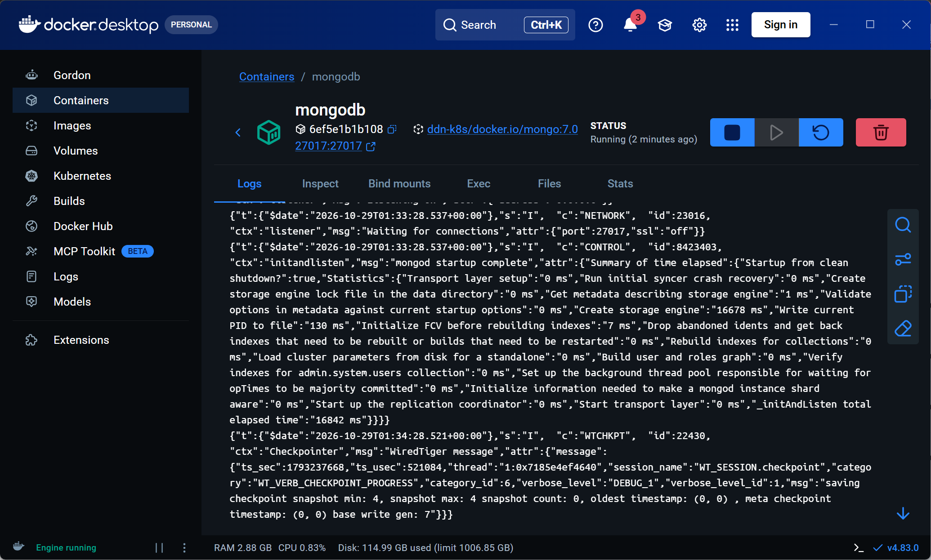Open the log search tool

pos(903,225)
